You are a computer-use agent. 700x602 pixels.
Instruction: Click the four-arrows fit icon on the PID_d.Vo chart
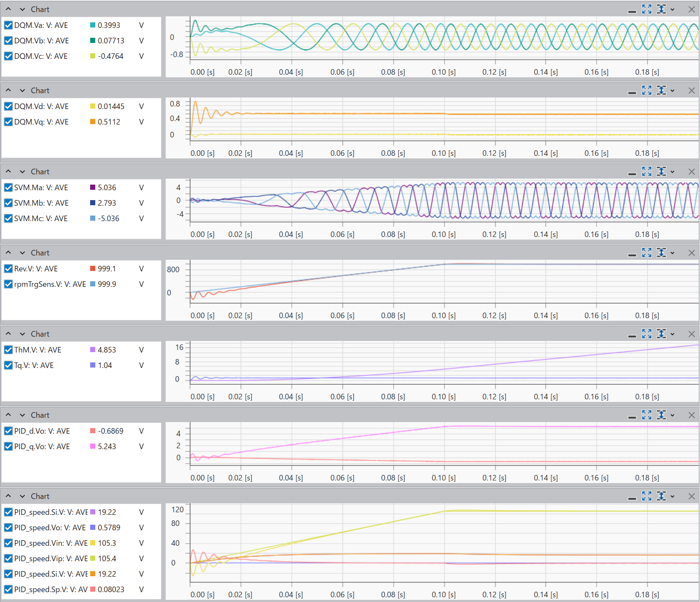(646, 415)
